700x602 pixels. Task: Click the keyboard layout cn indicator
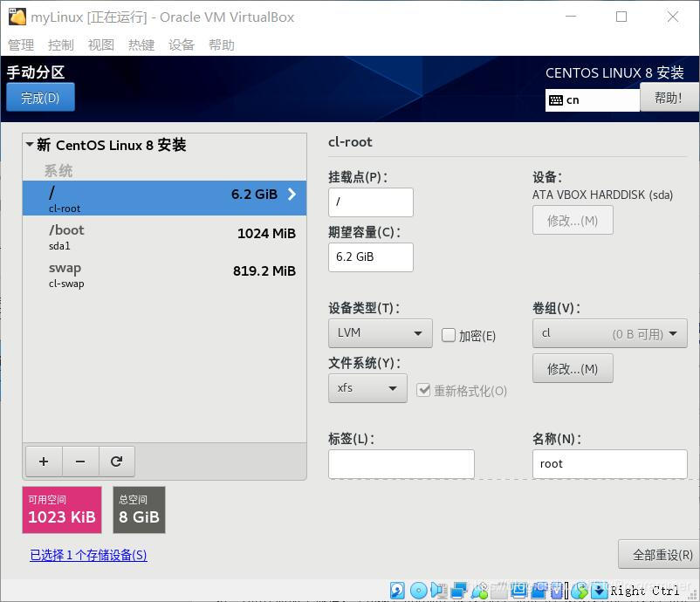593,100
